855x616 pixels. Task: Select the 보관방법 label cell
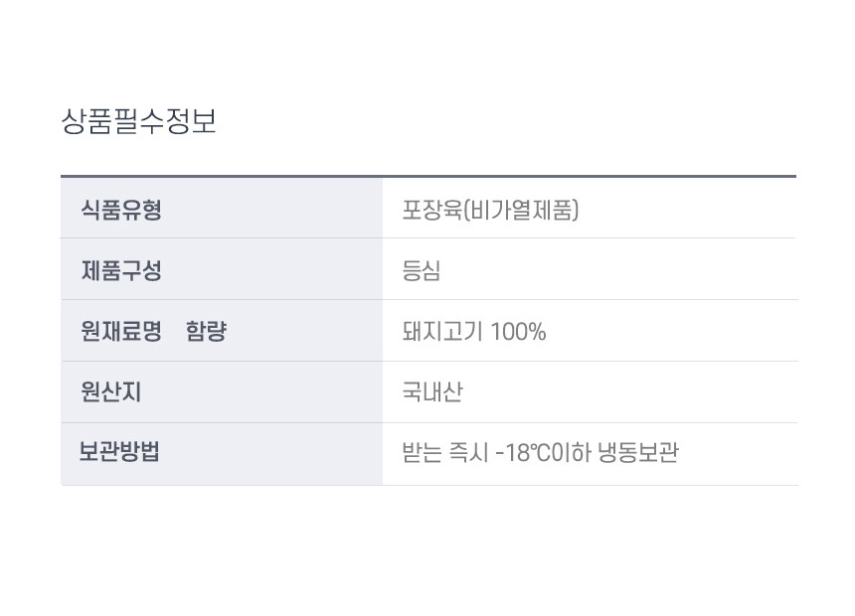click(119, 452)
